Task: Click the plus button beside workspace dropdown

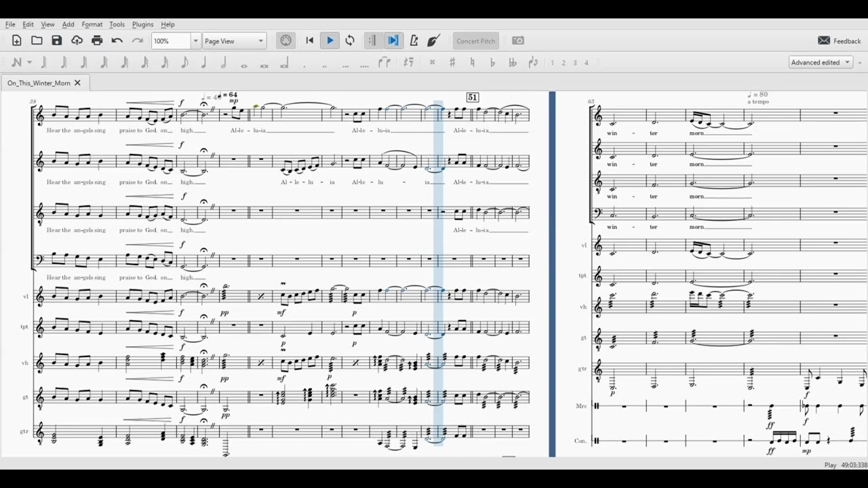Action: [x=859, y=62]
